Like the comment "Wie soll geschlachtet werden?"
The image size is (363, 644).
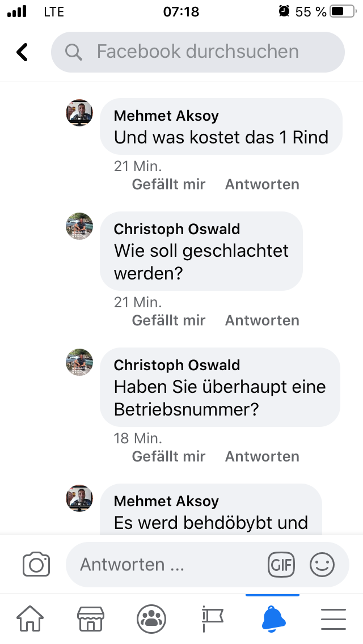tap(168, 320)
